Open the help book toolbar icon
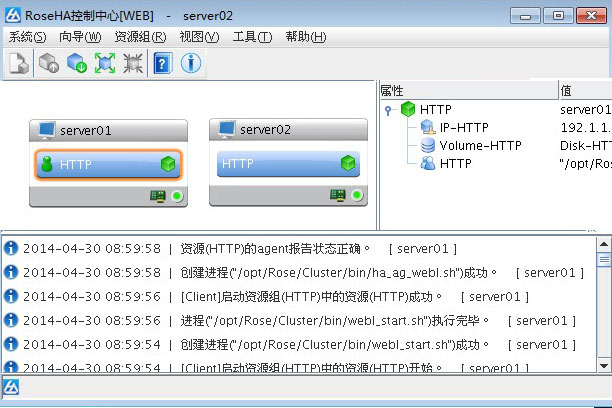 point(163,63)
